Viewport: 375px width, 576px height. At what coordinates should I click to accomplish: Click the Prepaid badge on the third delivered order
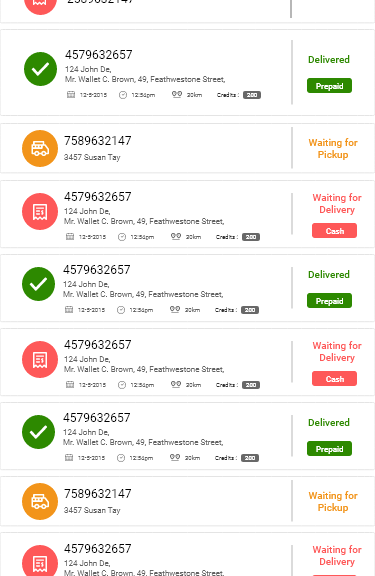[329, 449]
